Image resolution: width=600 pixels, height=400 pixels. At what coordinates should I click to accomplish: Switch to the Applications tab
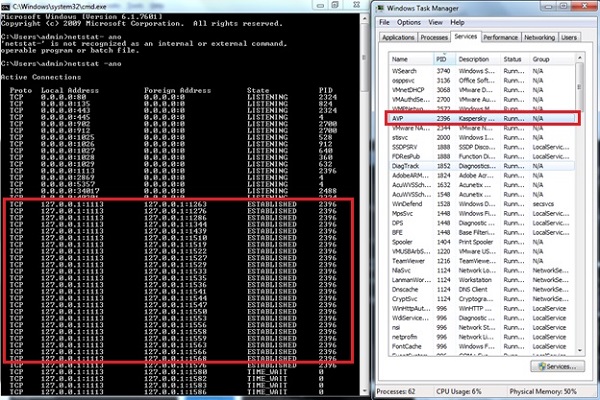(398, 37)
